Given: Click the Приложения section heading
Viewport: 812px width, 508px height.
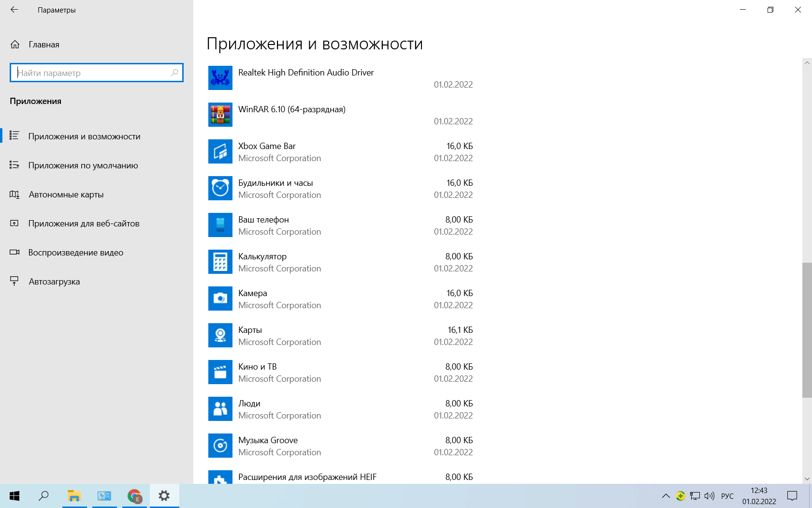Looking at the screenshot, I should 35,101.
